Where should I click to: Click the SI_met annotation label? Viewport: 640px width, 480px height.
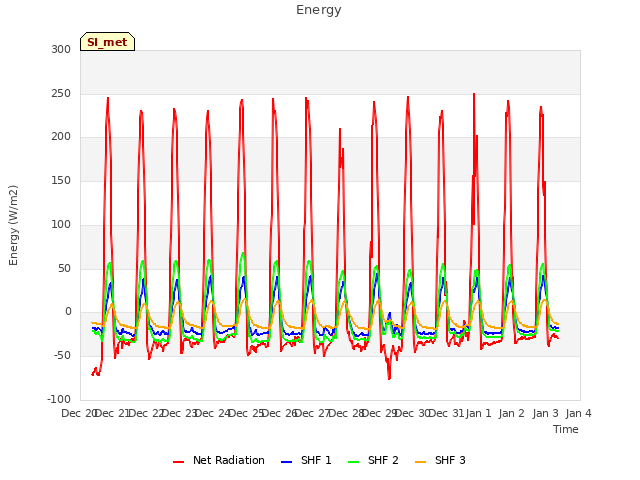107,42
